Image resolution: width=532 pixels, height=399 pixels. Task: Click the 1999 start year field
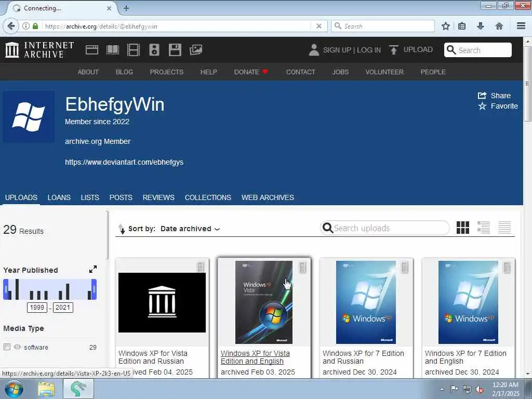point(37,308)
